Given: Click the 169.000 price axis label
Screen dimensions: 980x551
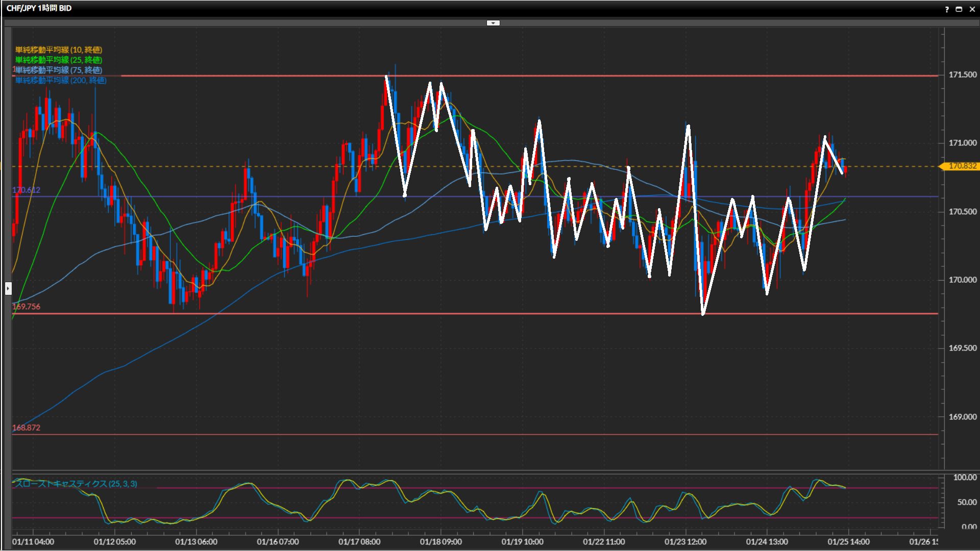Looking at the screenshot, I should [x=962, y=417].
